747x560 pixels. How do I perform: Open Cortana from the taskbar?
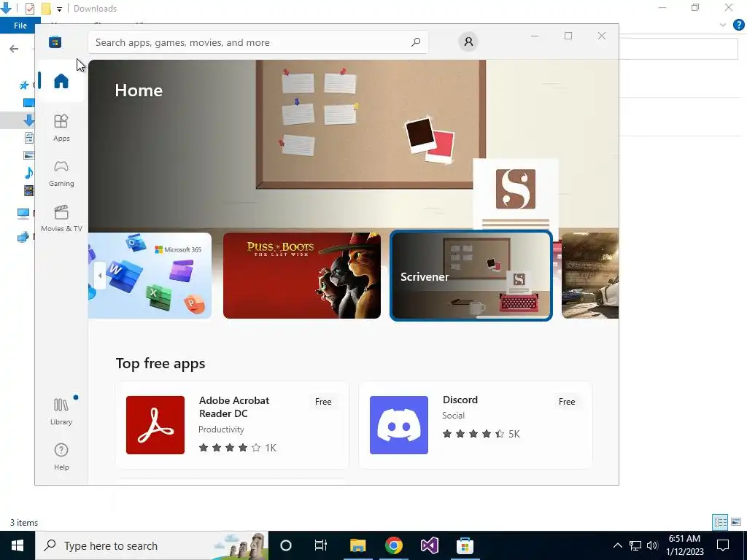[x=285, y=545]
